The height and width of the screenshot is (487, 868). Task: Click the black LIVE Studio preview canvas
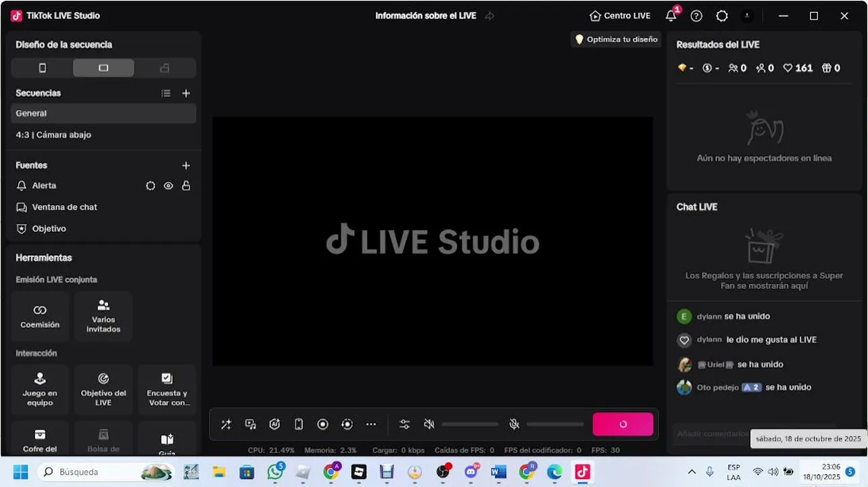433,241
